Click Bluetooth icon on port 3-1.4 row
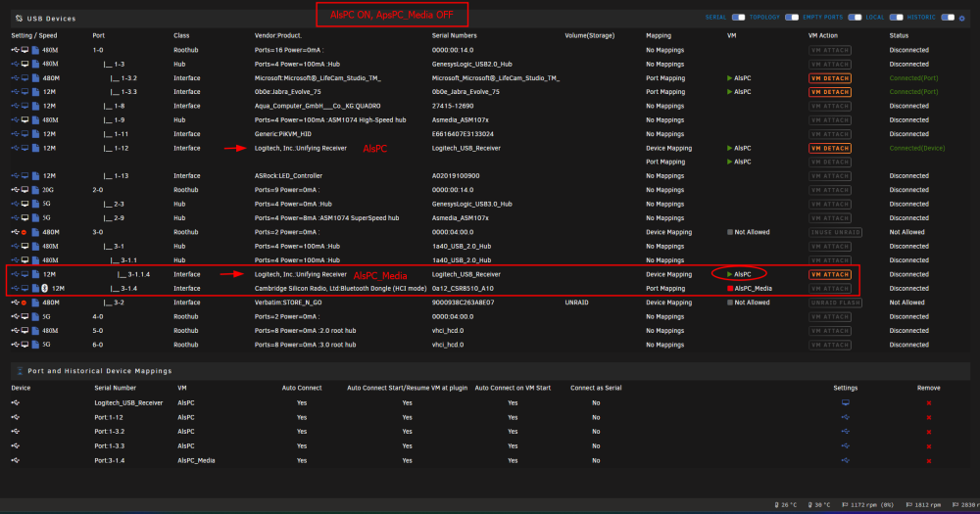Image resolution: width=980 pixels, height=514 pixels. point(45,289)
